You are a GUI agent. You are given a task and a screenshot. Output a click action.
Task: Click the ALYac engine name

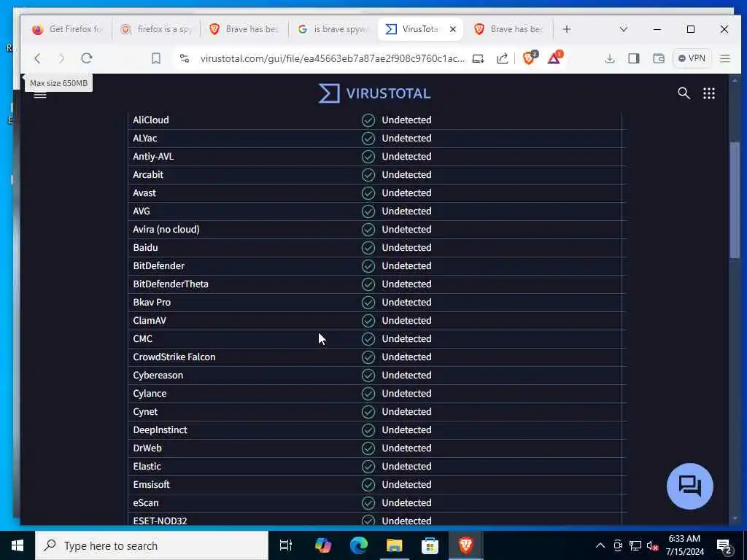coord(145,138)
